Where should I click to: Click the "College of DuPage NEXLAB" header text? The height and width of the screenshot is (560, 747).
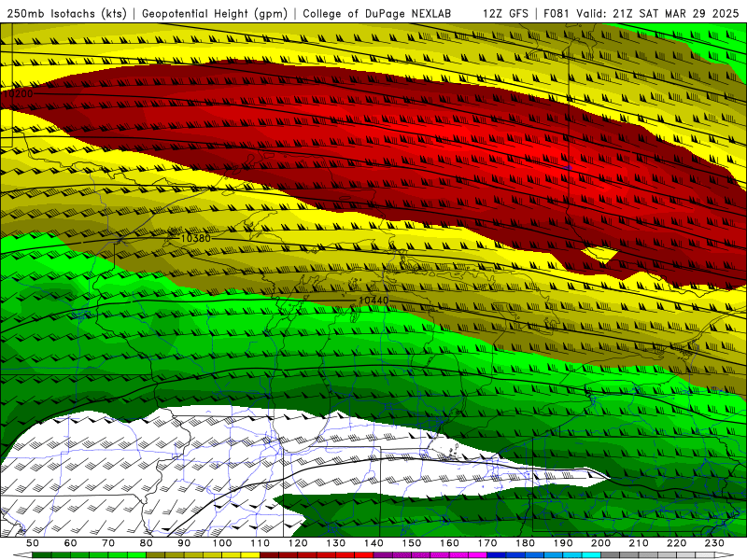pos(377,13)
